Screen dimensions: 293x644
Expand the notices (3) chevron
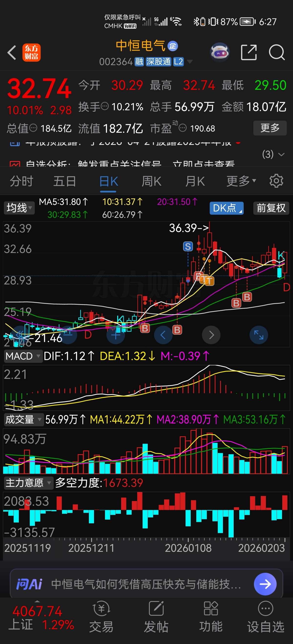(281, 154)
